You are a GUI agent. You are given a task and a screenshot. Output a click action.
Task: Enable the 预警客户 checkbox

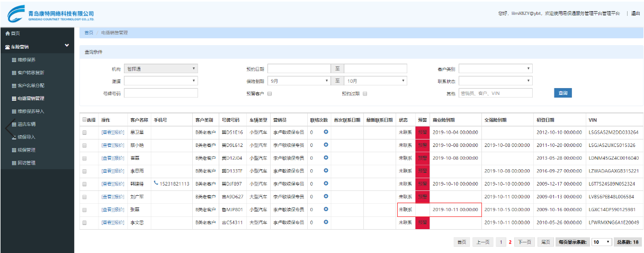270,93
